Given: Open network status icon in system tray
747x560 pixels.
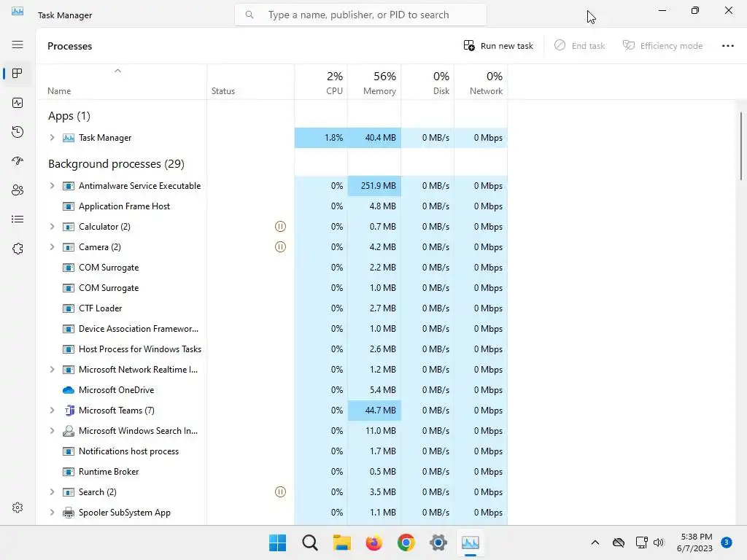Looking at the screenshot, I should [641, 542].
